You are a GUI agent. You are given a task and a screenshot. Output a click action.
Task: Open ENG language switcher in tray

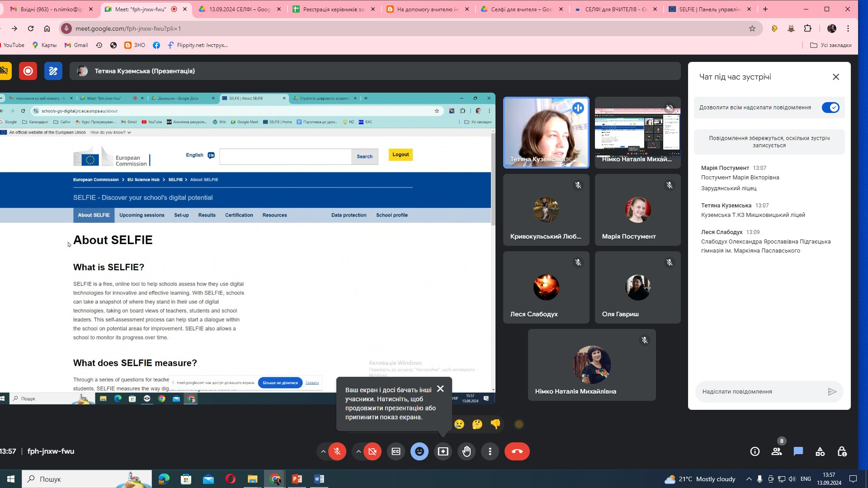pos(806,479)
